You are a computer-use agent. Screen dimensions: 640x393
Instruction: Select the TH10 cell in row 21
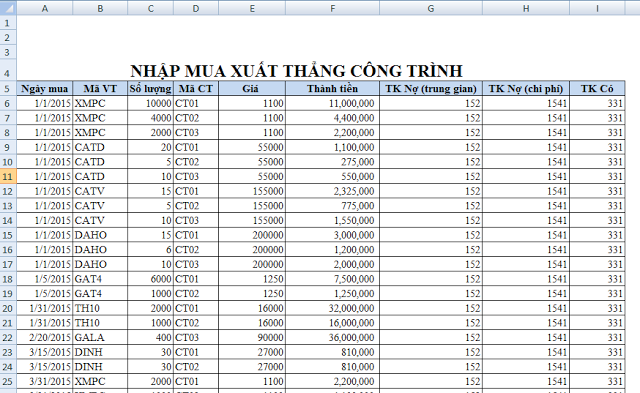click(100, 323)
